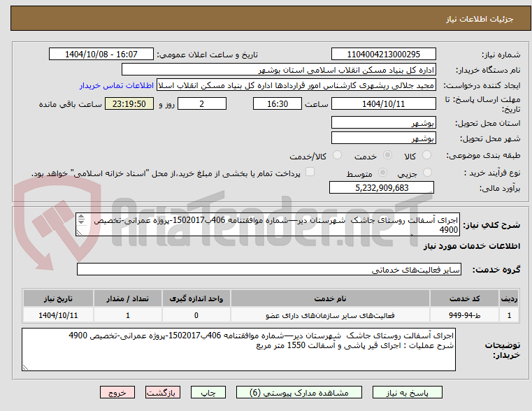
Task: Click the گروه خدمت field
Action: [269, 269]
